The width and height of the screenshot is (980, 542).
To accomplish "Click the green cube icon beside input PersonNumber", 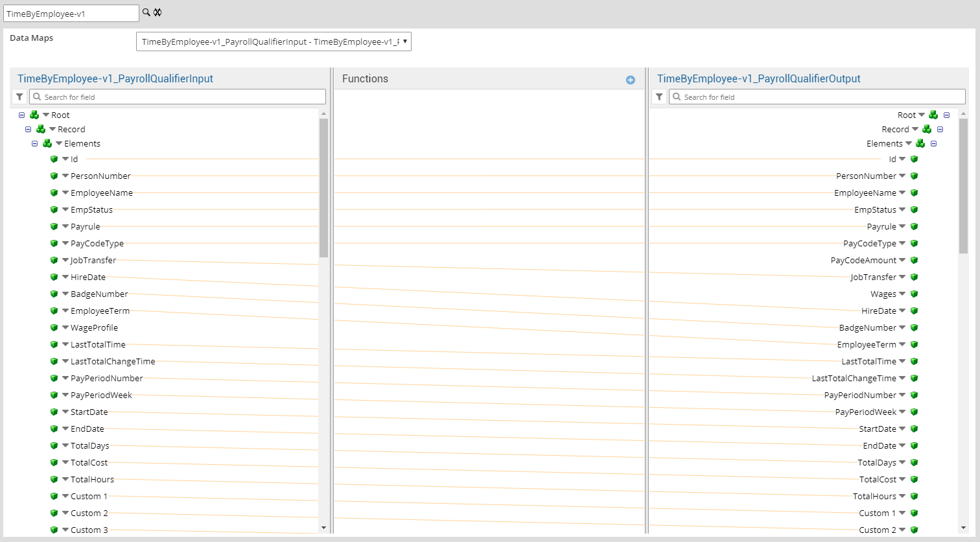I will coord(54,176).
